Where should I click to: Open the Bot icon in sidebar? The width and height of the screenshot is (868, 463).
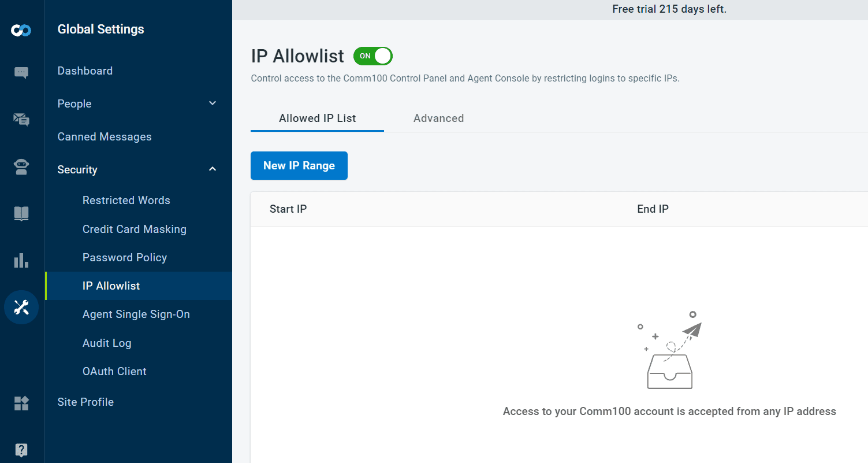click(x=21, y=167)
